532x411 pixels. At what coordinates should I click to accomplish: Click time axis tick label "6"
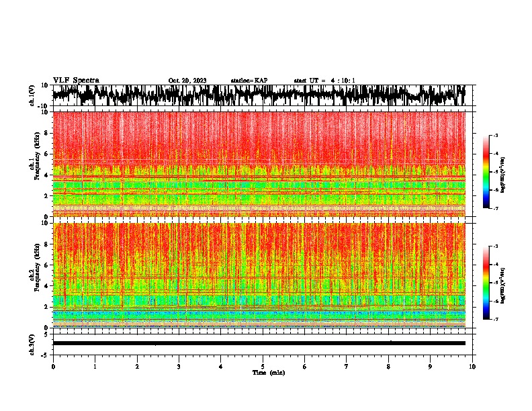(x=305, y=367)
